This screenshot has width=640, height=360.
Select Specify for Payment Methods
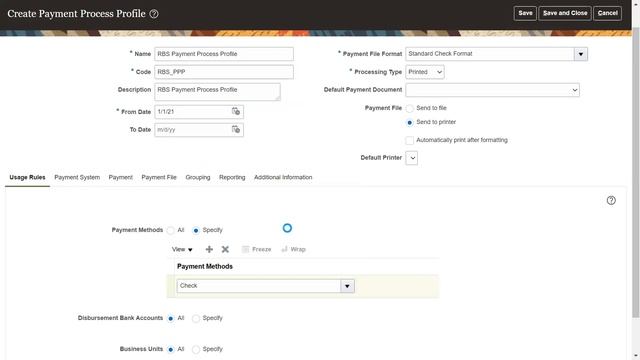pos(196,231)
